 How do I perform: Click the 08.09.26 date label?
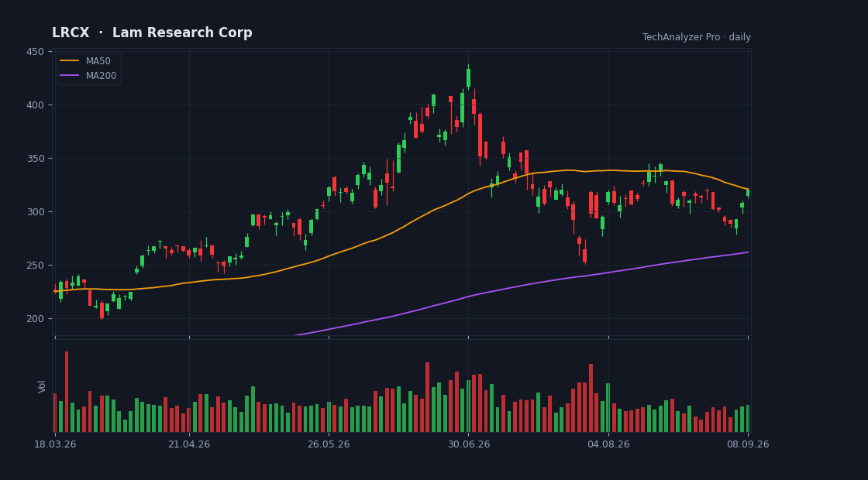[x=748, y=444]
